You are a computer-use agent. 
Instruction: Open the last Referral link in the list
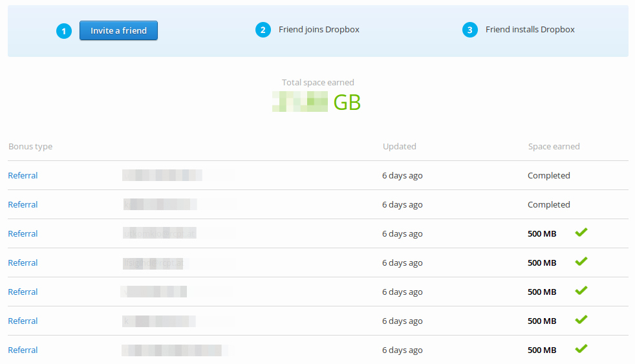coord(23,350)
